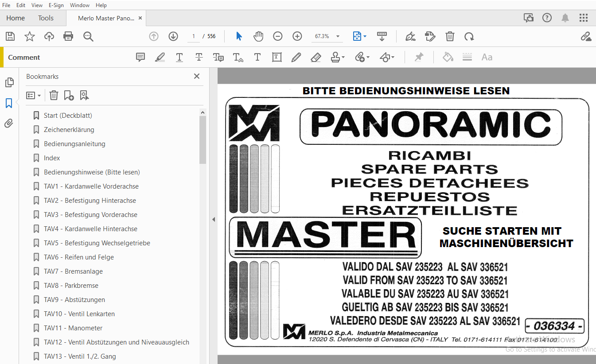Open bookmark Bedienungsanleitung
The height and width of the screenshot is (364, 596).
(74, 144)
